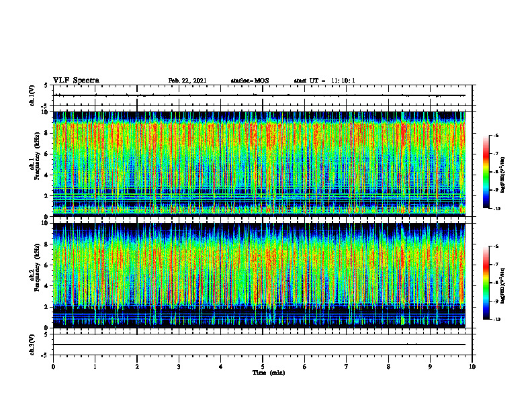Click the 'Time (min)' axis label

point(269,373)
